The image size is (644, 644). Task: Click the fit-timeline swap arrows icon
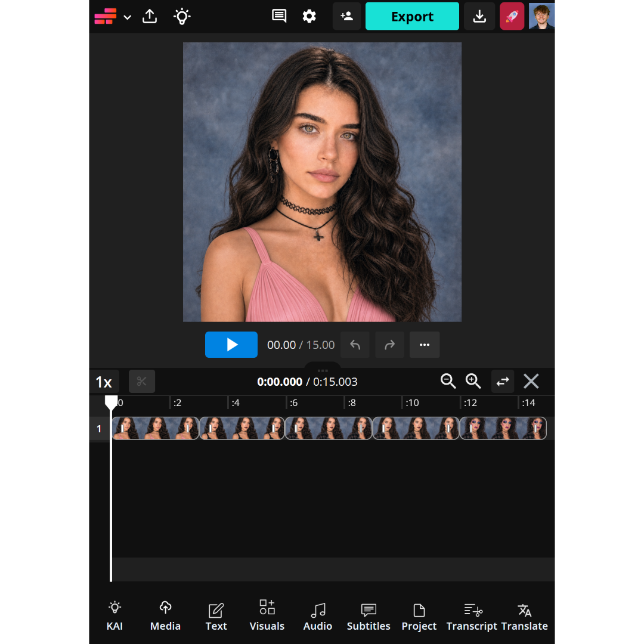click(x=502, y=382)
